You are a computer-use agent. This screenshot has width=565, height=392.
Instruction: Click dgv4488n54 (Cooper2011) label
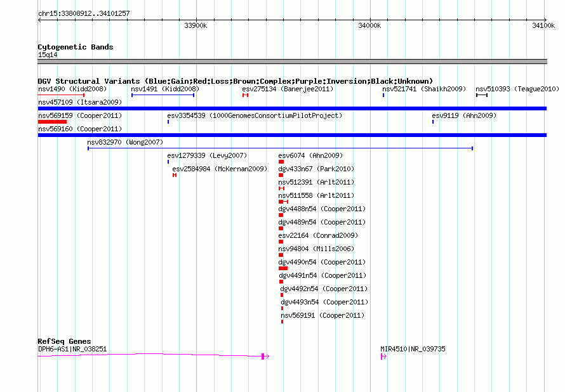[322, 209]
